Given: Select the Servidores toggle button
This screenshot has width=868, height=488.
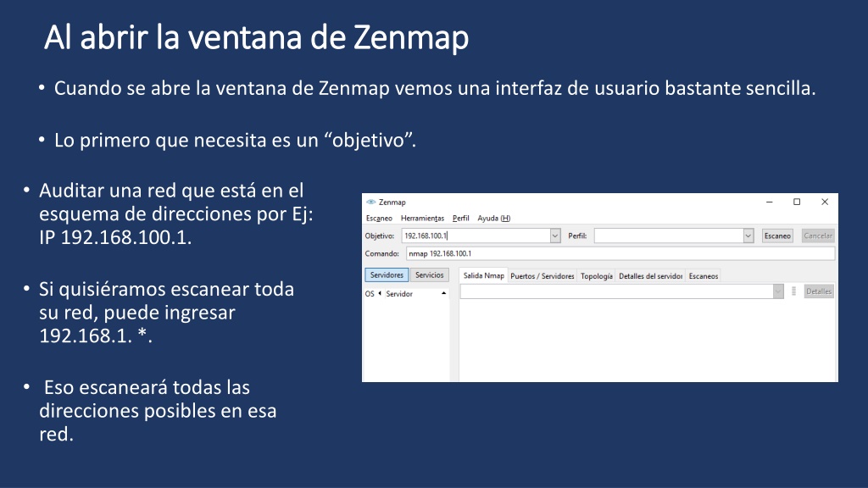Looking at the screenshot, I should [387, 275].
